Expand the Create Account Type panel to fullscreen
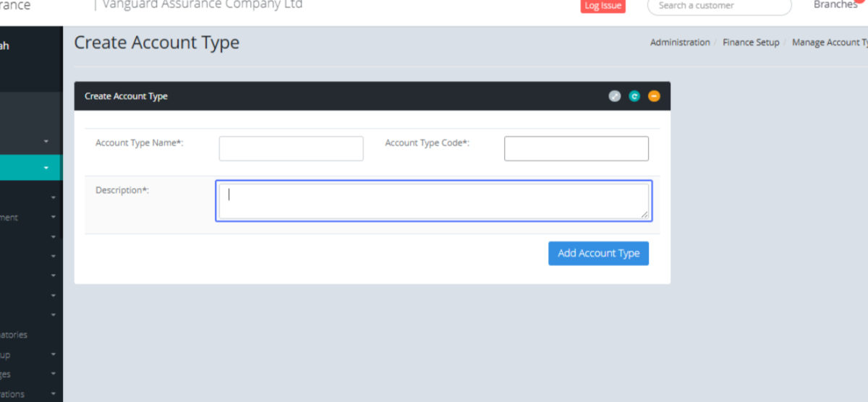868x402 pixels. coord(614,96)
